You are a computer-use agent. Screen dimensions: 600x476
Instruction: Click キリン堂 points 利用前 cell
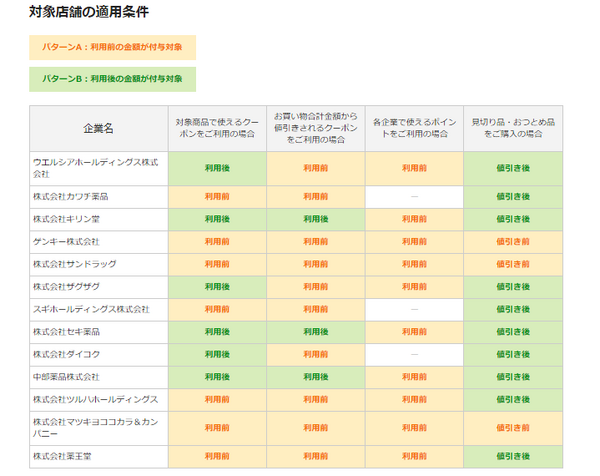tap(414, 220)
